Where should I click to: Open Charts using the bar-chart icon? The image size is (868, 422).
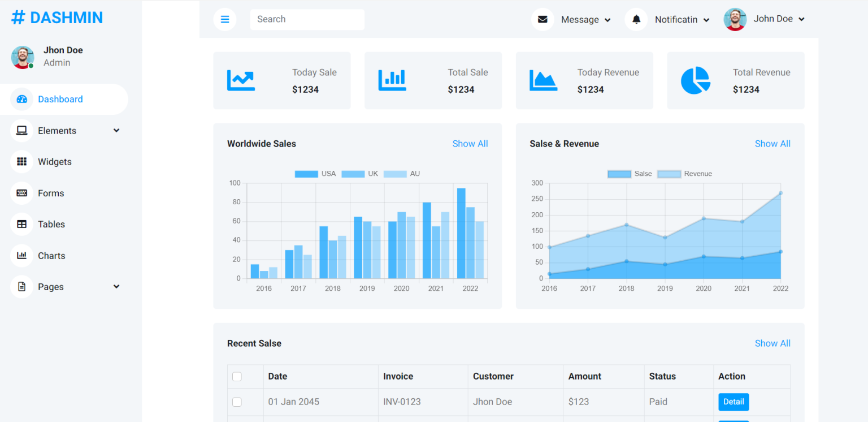click(21, 255)
